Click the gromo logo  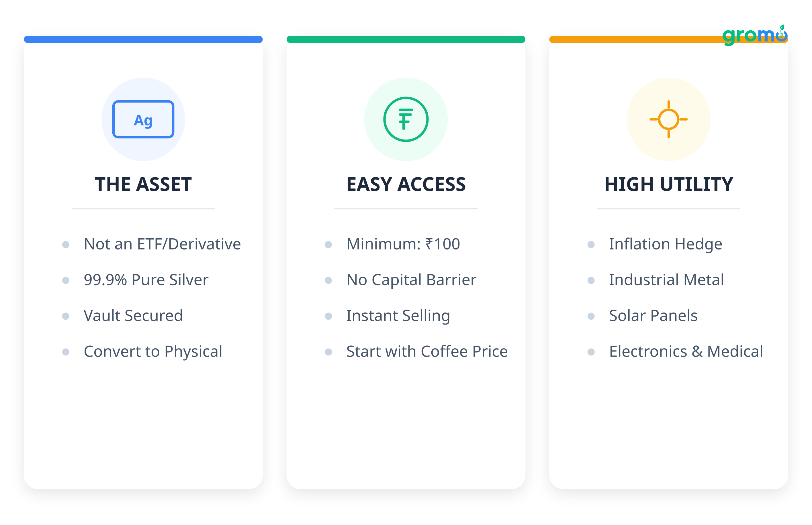click(x=754, y=35)
